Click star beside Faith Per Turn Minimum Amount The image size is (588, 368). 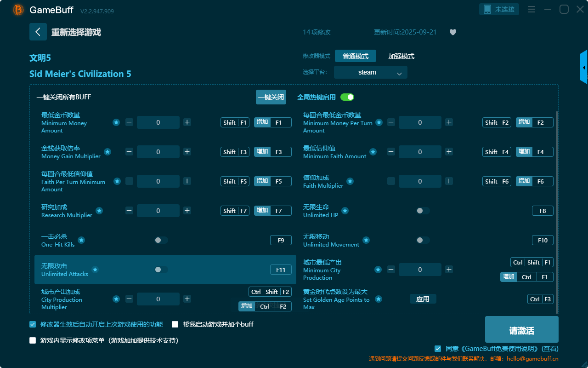117,181
